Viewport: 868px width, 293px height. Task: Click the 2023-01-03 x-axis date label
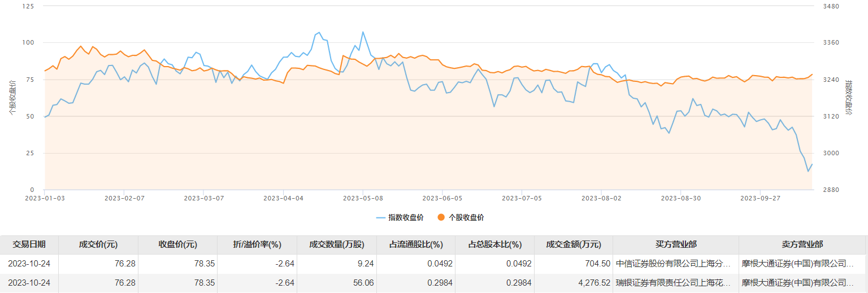pyautogui.click(x=45, y=198)
